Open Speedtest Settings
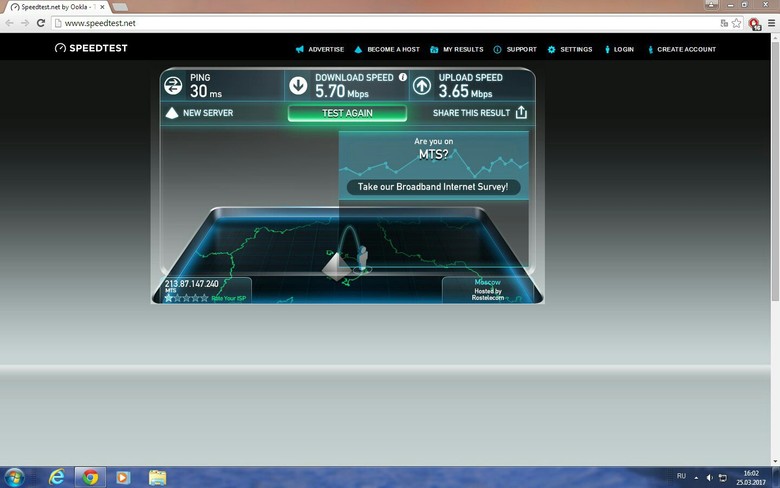The image size is (780, 488). pyautogui.click(x=570, y=49)
